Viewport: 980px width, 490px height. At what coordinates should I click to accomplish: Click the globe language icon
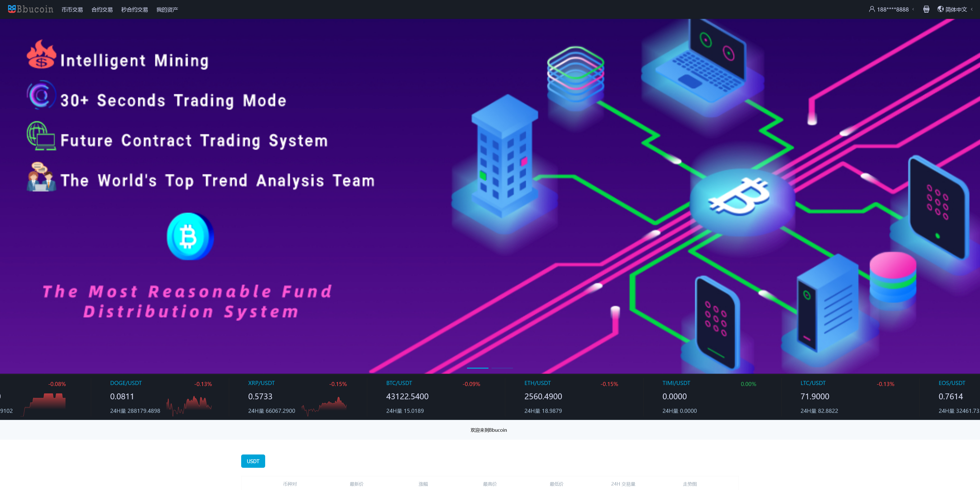point(940,9)
